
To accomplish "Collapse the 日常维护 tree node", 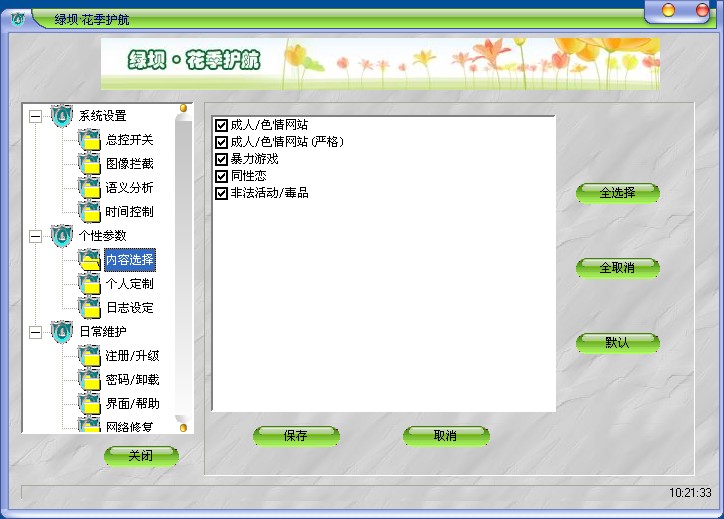I will pos(35,332).
